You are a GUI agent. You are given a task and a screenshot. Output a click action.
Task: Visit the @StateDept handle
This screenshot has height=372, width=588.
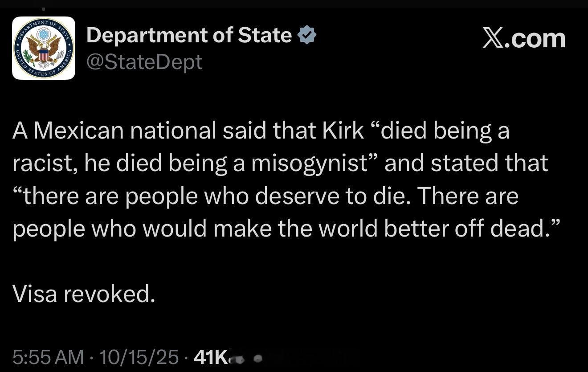click(144, 61)
